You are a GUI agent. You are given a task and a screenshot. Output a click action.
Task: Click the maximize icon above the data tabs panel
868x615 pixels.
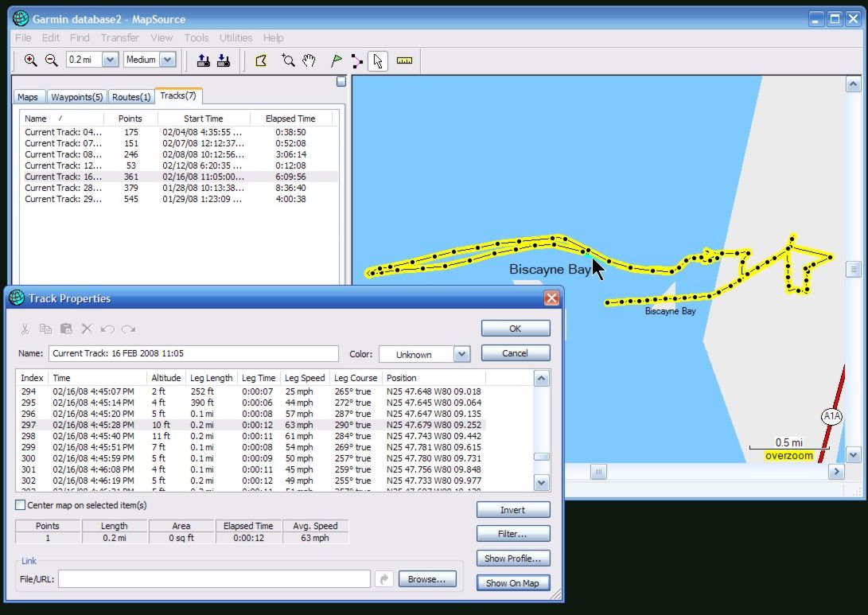[x=341, y=81]
